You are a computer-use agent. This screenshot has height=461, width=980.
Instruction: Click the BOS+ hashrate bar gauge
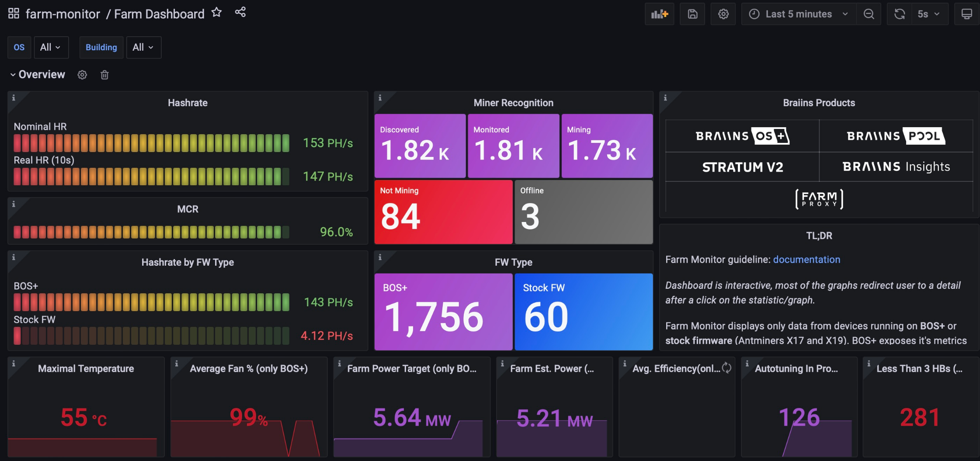click(151, 302)
